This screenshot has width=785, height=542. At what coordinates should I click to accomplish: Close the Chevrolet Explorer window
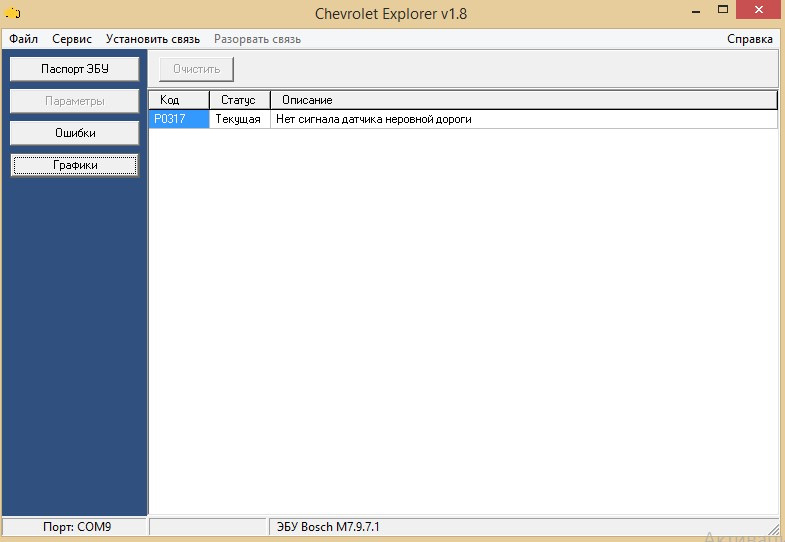(759, 10)
